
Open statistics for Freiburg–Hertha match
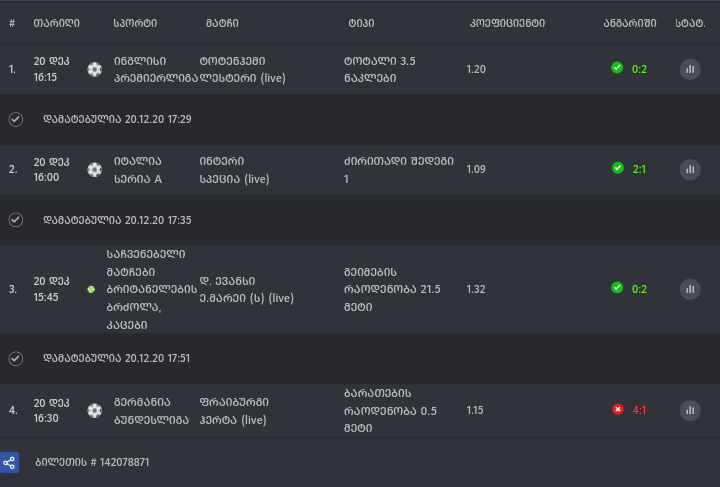coord(690,410)
